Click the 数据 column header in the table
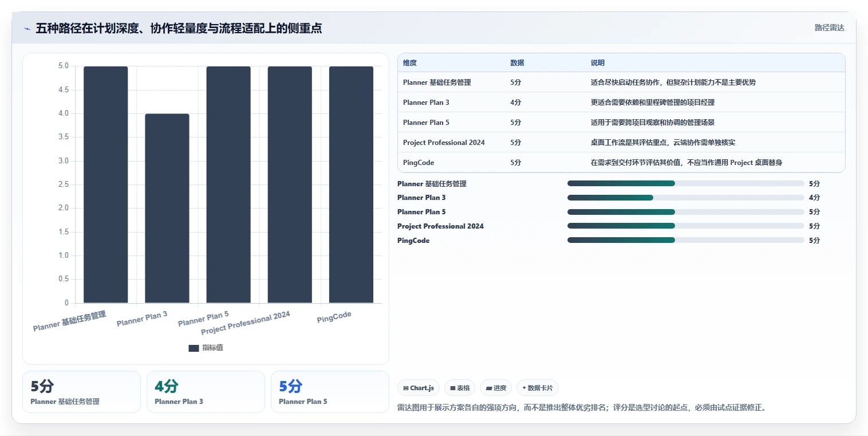Screen dimensions: 868x436 click(517, 63)
